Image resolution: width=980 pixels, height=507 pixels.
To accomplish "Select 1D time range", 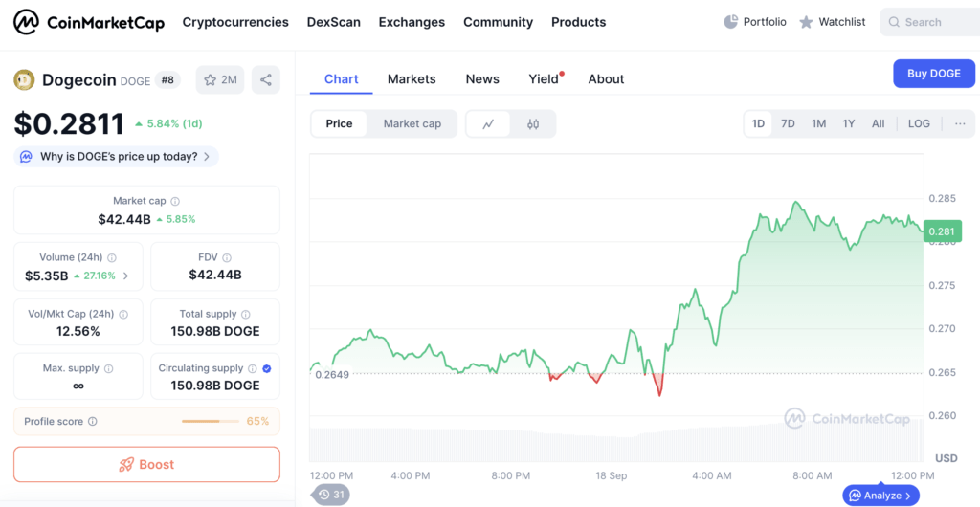I will pos(758,123).
